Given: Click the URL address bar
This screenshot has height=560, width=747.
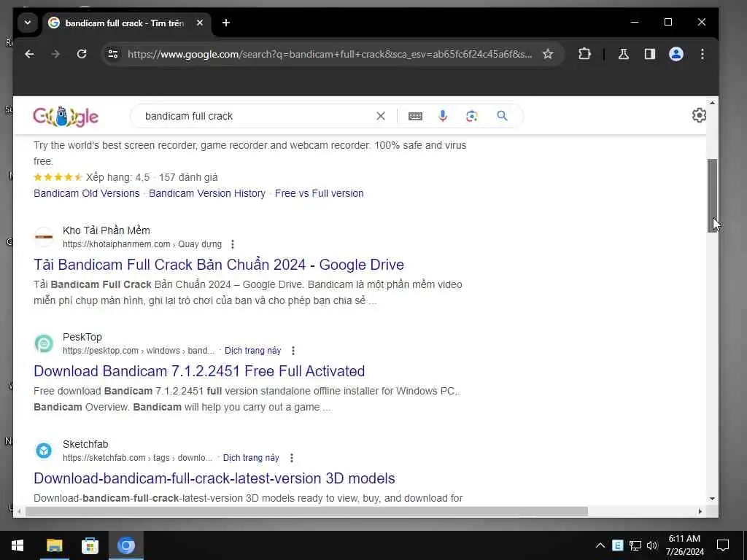Looking at the screenshot, I should (x=330, y=54).
